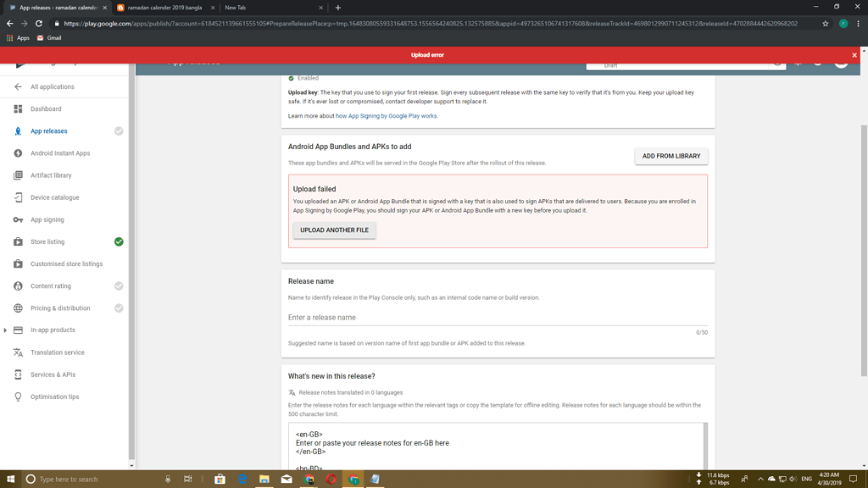
Task: Open Chrome menu three dots
Action: tap(859, 23)
